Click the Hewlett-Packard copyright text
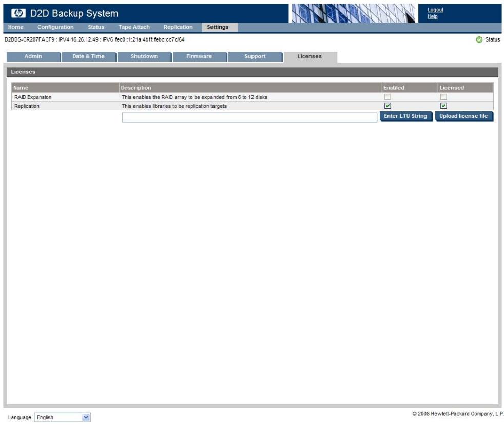 pos(458,413)
